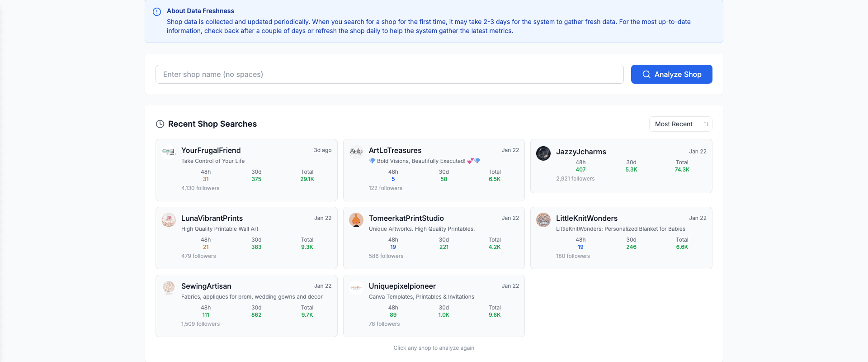Click the About Data Freshness heading

tap(200, 11)
